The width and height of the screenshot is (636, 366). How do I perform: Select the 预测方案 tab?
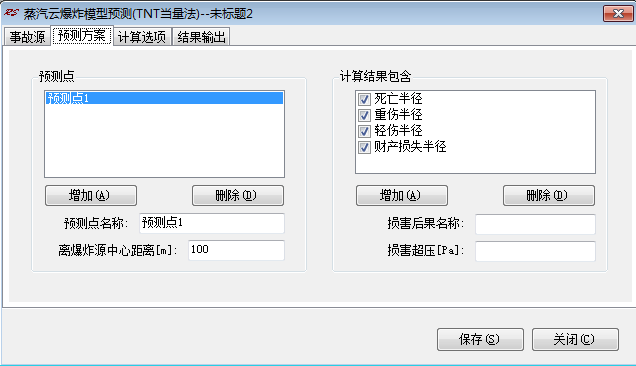pyautogui.click(x=82, y=36)
